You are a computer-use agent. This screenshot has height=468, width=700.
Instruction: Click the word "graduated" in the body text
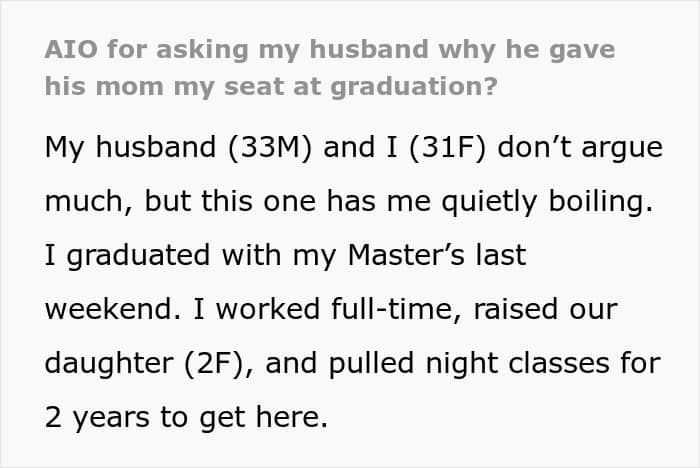138,255
